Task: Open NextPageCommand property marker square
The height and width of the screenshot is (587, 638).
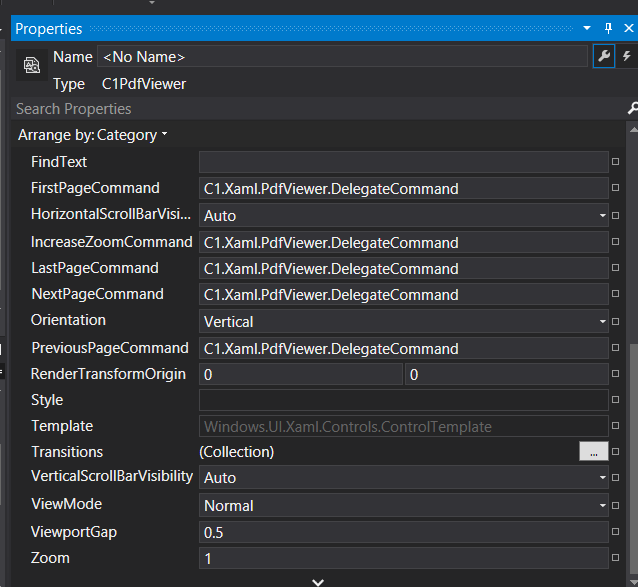Action: point(615,294)
